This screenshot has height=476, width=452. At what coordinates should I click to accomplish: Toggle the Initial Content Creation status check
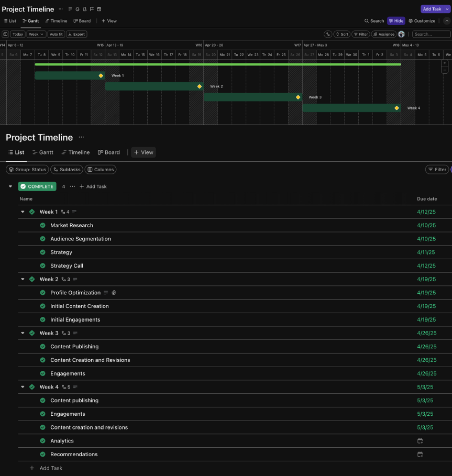(x=43, y=306)
